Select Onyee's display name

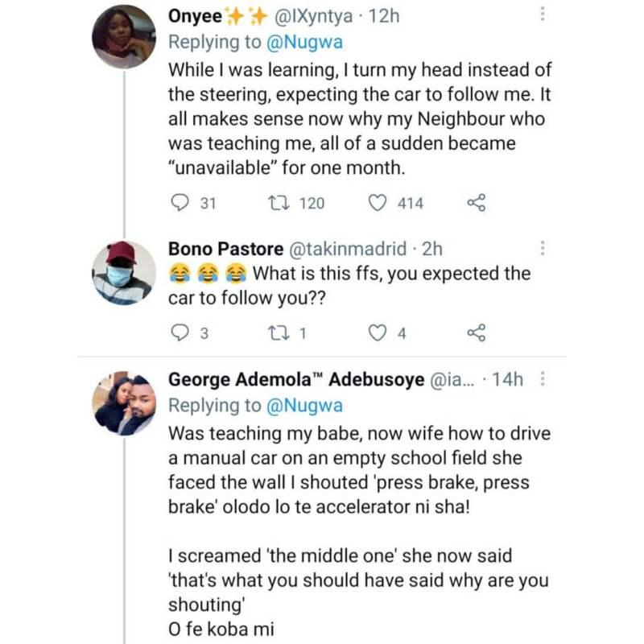(192, 14)
